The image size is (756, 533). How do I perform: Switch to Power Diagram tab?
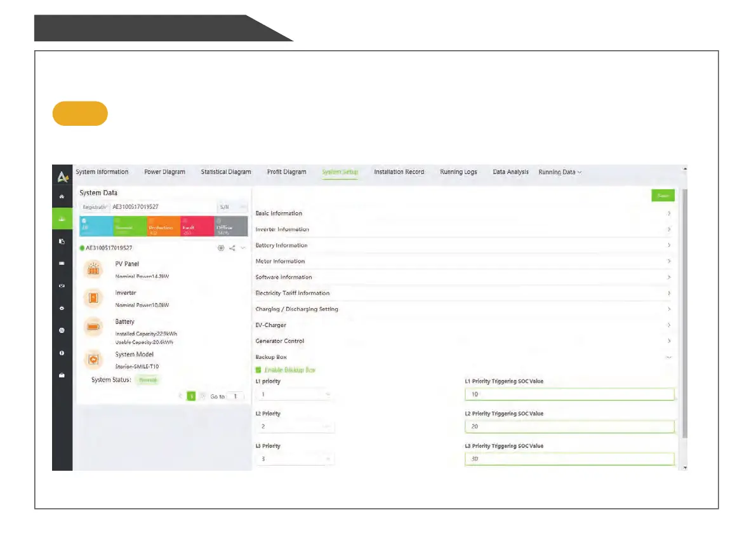click(x=164, y=172)
